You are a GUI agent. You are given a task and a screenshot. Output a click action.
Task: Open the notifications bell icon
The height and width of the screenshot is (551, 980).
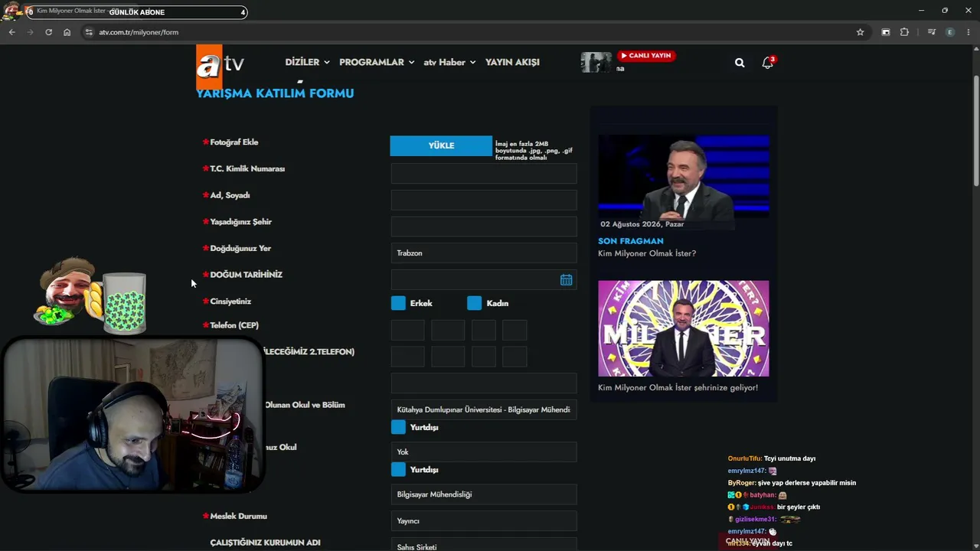tap(767, 63)
